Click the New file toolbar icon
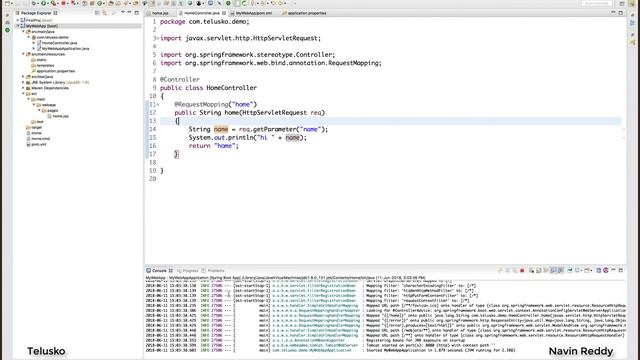Viewport: 640px width, 360px height. click(7, 3)
